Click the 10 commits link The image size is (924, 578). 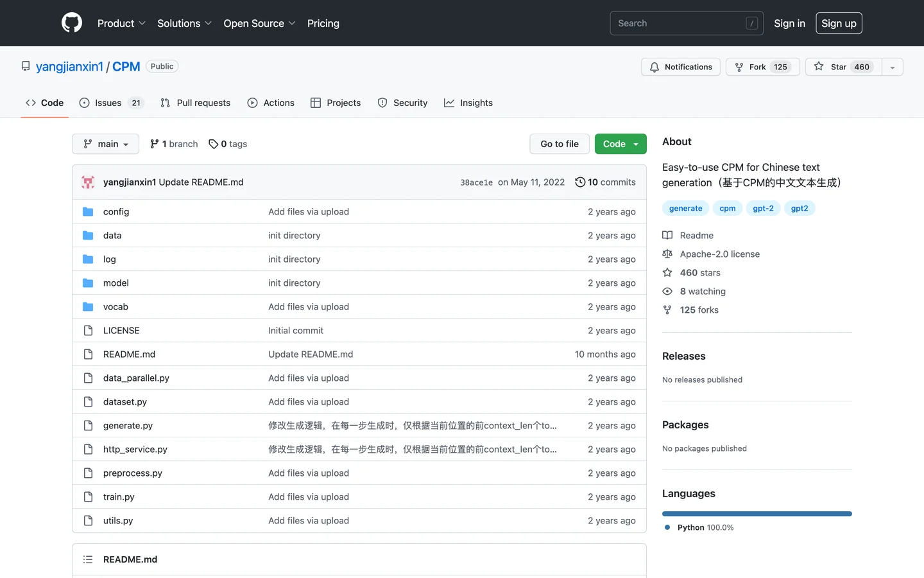point(605,182)
